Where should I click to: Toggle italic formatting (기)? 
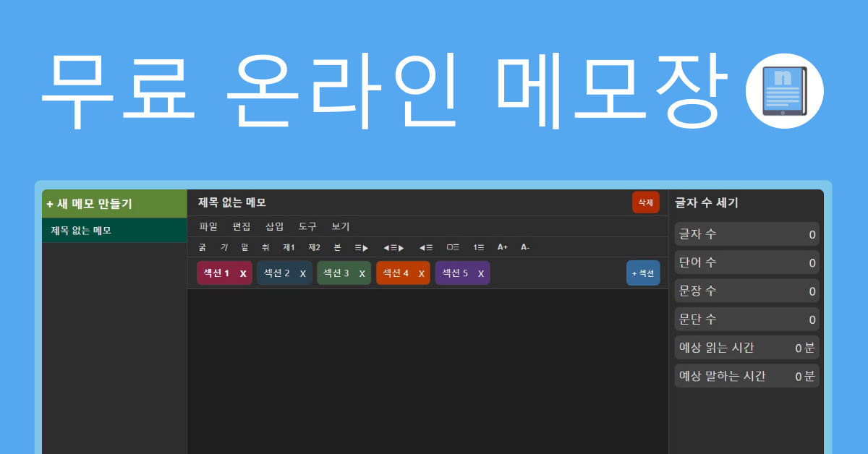click(x=224, y=247)
